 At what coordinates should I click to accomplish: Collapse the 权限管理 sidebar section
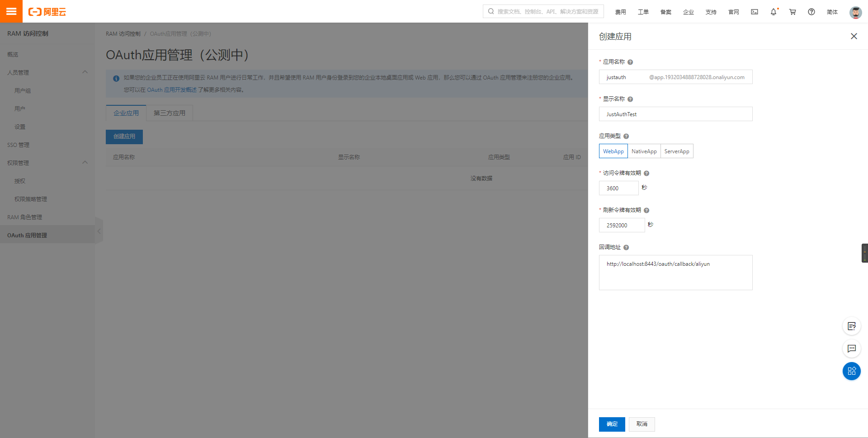(x=85, y=163)
